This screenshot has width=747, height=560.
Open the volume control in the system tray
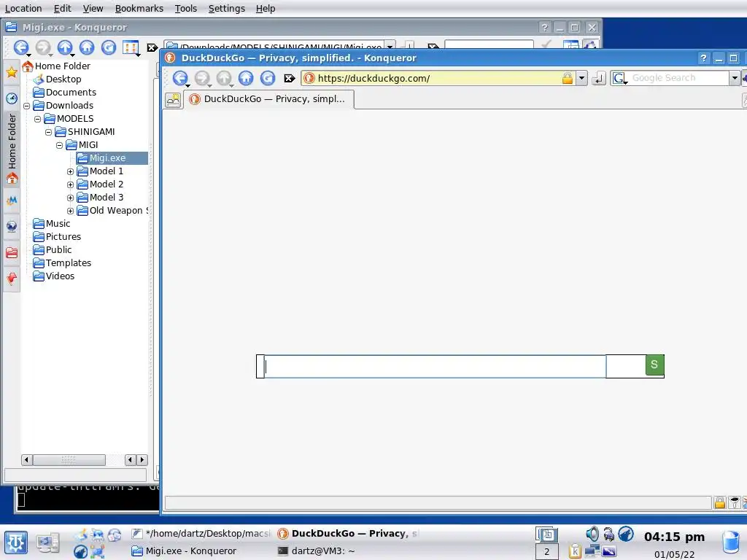(x=592, y=534)
